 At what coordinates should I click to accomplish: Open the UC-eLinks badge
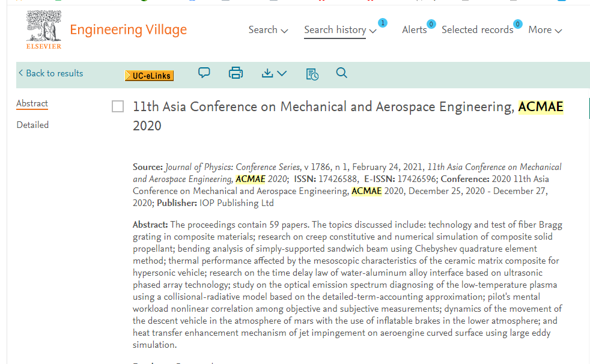click(150, 76)
